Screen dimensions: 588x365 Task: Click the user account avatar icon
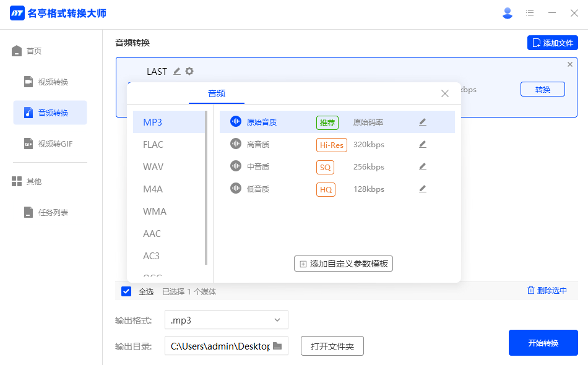[508, 13]
